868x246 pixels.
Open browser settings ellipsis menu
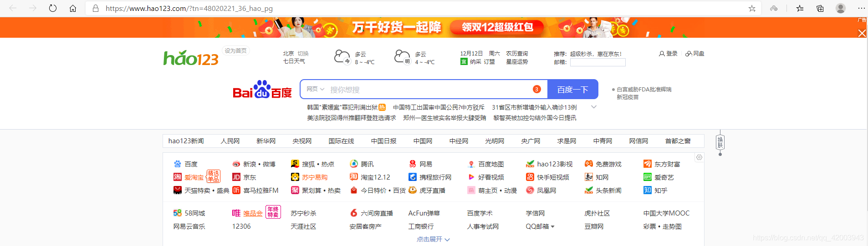(x=861, y=8)
